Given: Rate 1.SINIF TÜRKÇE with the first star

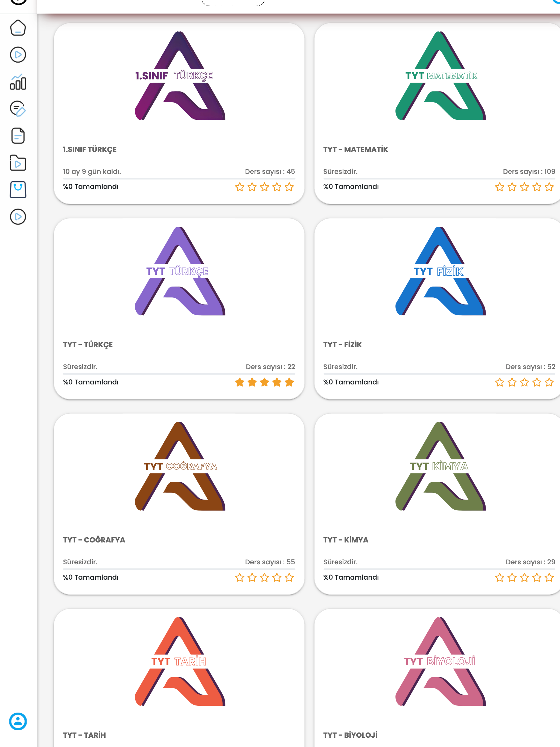Looking at the screenshot, I should (240, 187).
